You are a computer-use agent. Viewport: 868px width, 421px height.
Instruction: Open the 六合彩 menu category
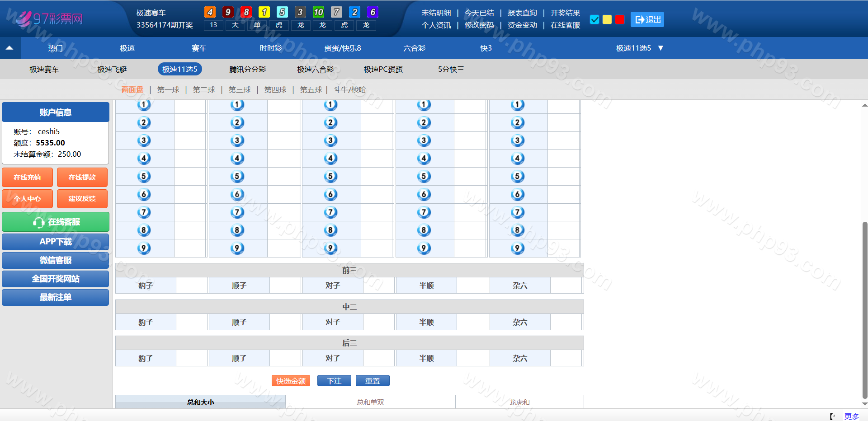pyautogui.click(x=414, y=48)
